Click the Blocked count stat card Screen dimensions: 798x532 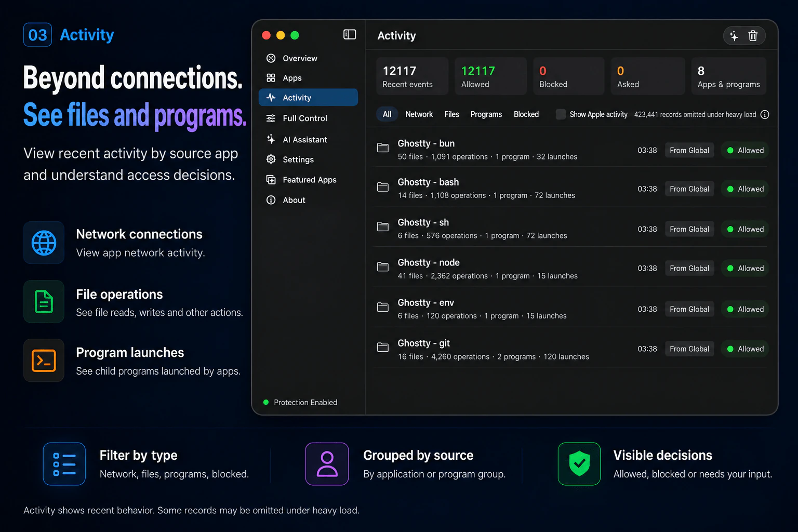569,76
